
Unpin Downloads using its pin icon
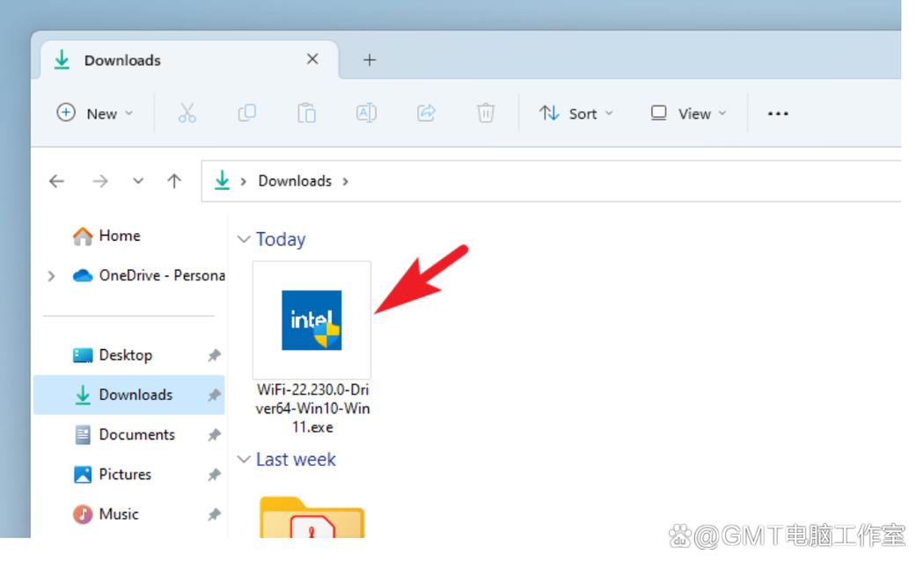pos(214,395)
